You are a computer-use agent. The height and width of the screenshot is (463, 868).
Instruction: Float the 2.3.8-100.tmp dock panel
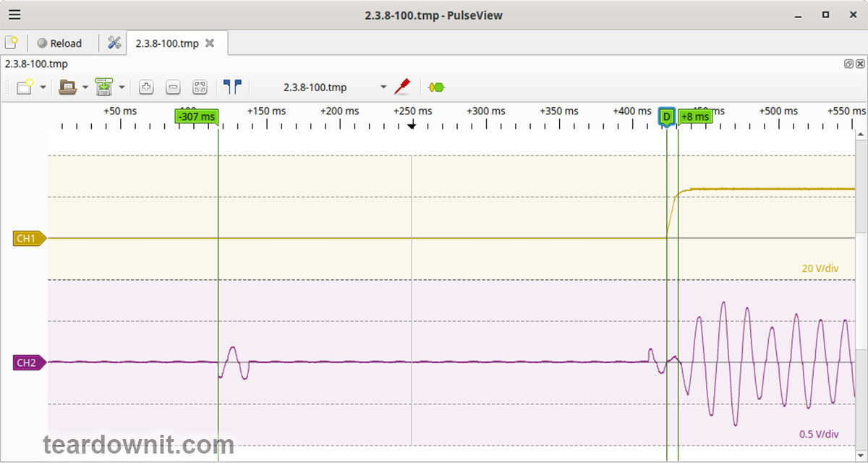pyautogui.click(x=848, y=64)
